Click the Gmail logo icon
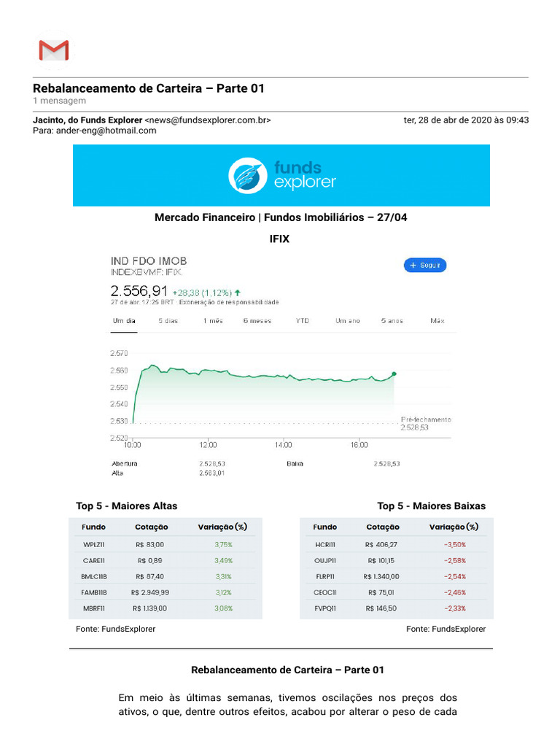Screen dimensions: 560x747 coord(53,50)
